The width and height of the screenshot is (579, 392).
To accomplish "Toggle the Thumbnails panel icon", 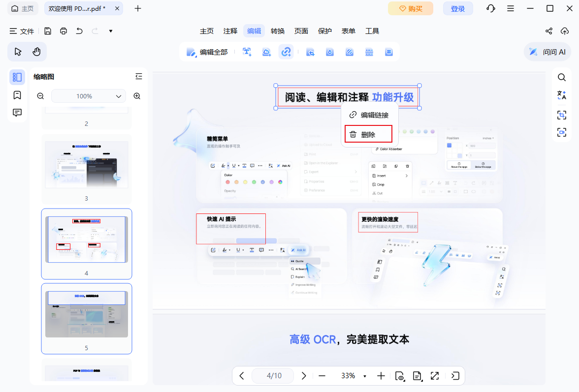I will tap(17, 77).
